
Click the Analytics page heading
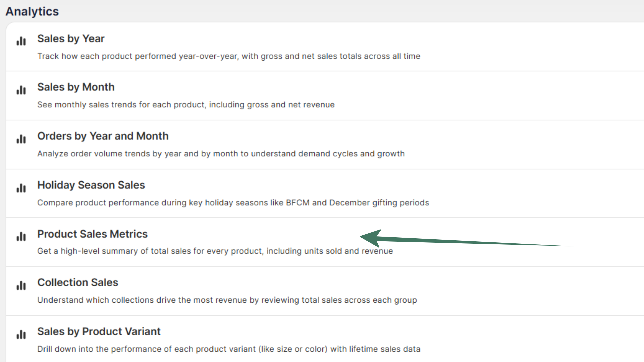(x=32, y=11)
